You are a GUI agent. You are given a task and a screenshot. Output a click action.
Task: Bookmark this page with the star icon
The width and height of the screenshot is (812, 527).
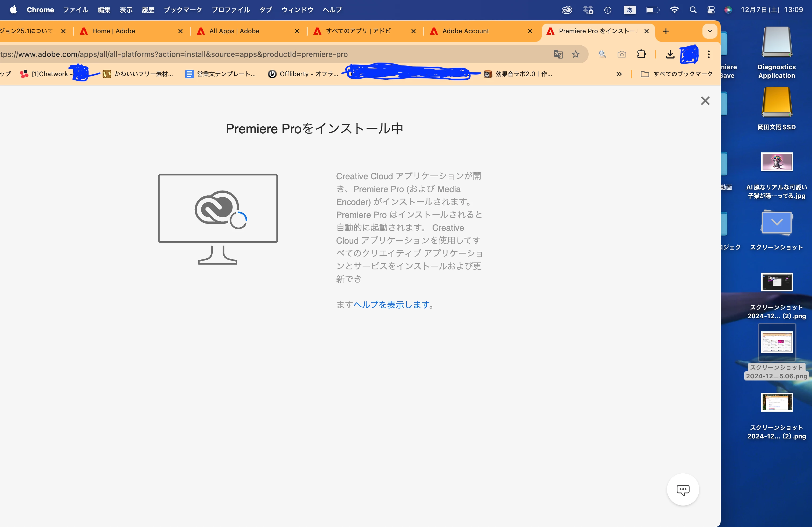(575, 54)
